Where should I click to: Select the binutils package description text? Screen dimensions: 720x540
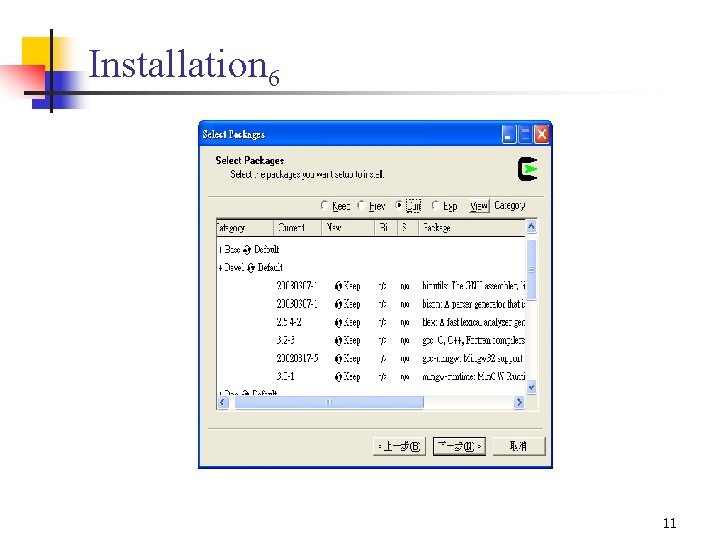[474, 286]
